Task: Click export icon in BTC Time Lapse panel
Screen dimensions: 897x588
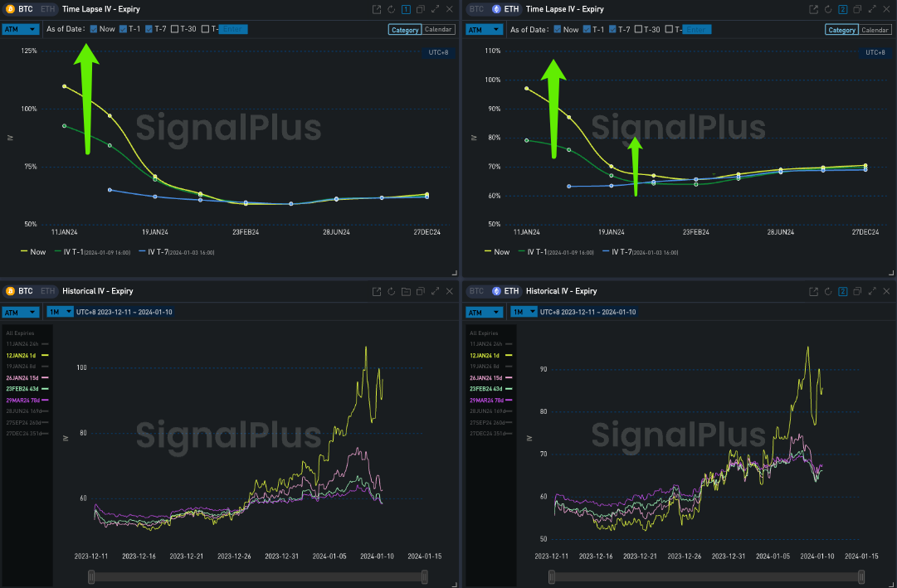Action: [x=376, y=9]
